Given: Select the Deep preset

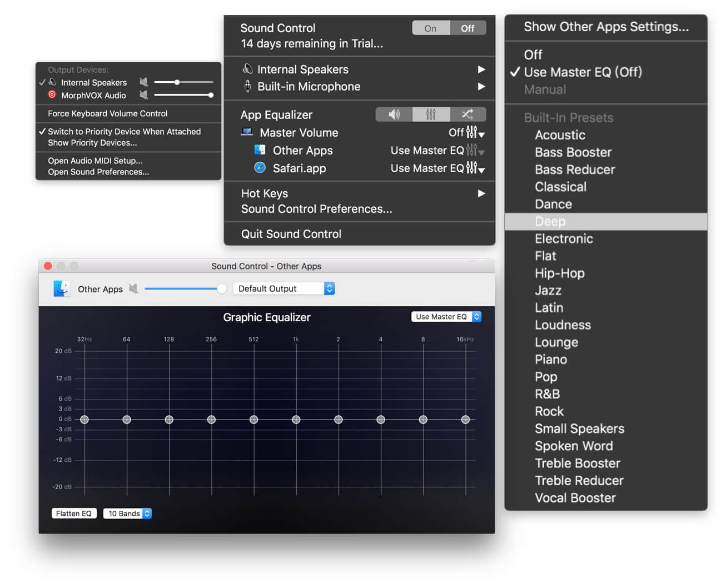Looking at the screenshot, I should [606, 222].
